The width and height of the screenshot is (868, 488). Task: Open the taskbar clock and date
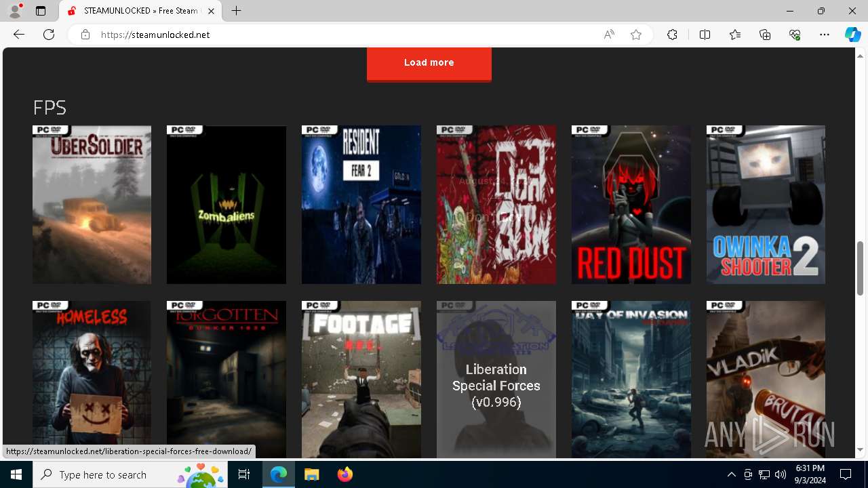(x=810, y=474)
